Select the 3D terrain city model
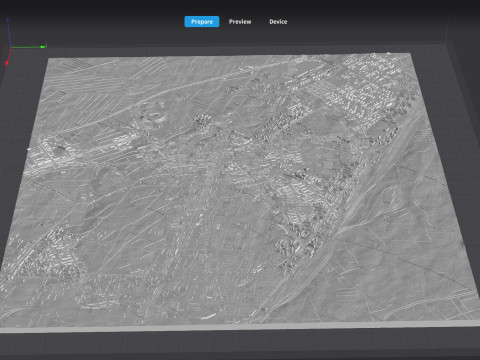Screen dimensions: 480x360 click(233, 190)
